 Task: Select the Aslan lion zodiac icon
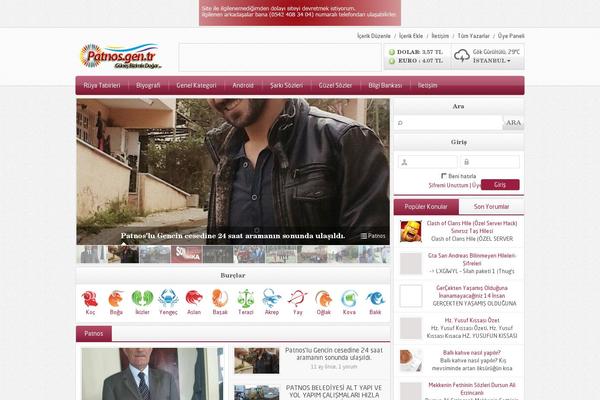click(x=194, y=298)
